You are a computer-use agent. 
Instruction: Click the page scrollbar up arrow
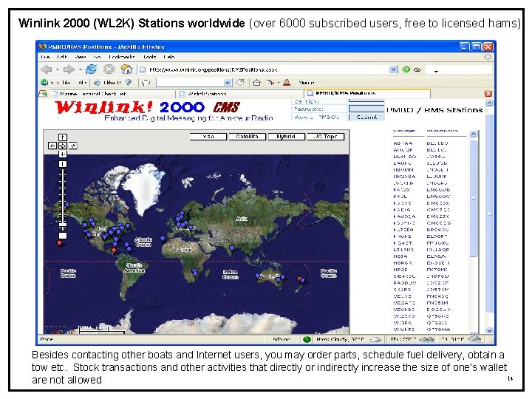click(489, 103)
